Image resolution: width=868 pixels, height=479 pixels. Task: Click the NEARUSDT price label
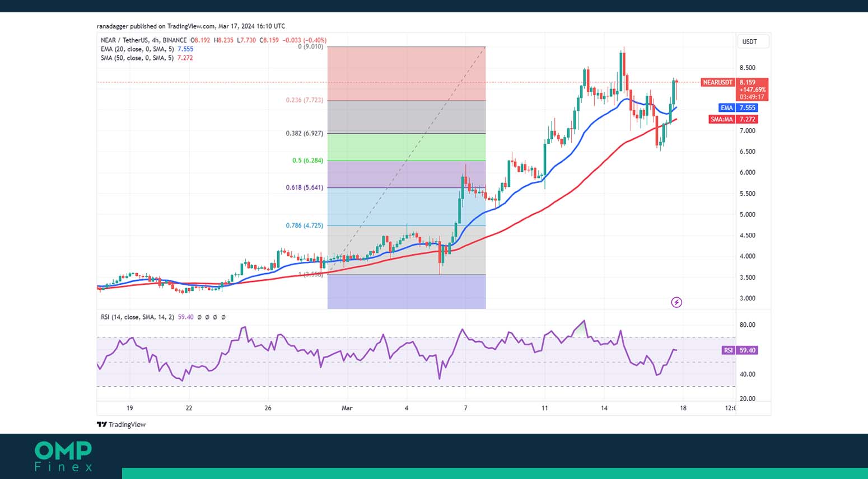[717, 82]
